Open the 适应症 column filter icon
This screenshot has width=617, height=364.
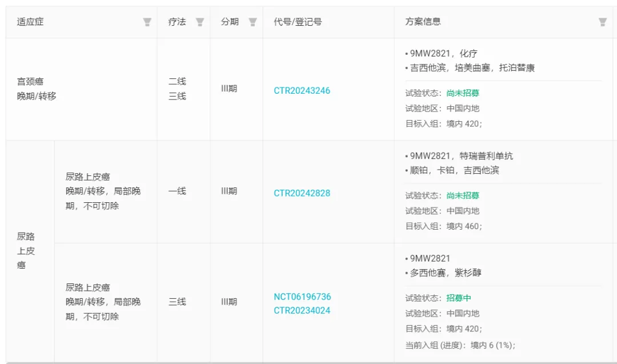point(147,22)
